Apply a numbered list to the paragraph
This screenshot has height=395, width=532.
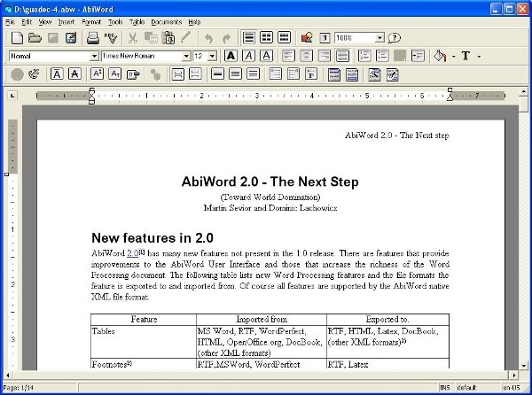(364, 56)
